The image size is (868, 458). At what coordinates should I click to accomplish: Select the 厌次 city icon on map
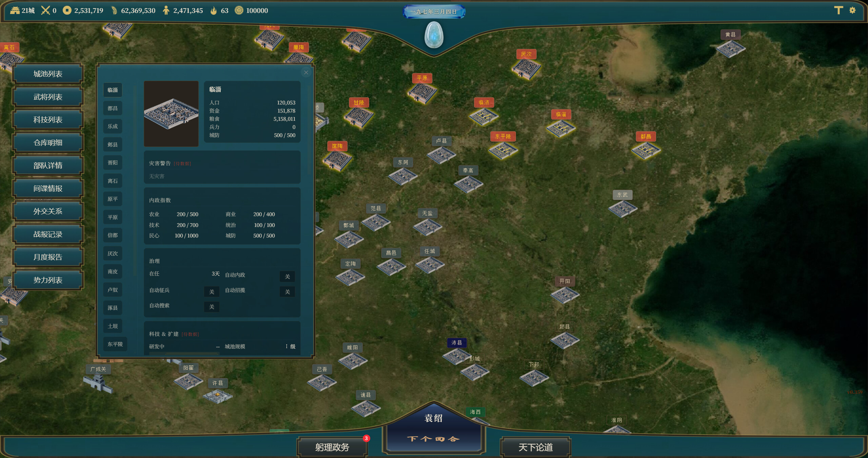526,69
